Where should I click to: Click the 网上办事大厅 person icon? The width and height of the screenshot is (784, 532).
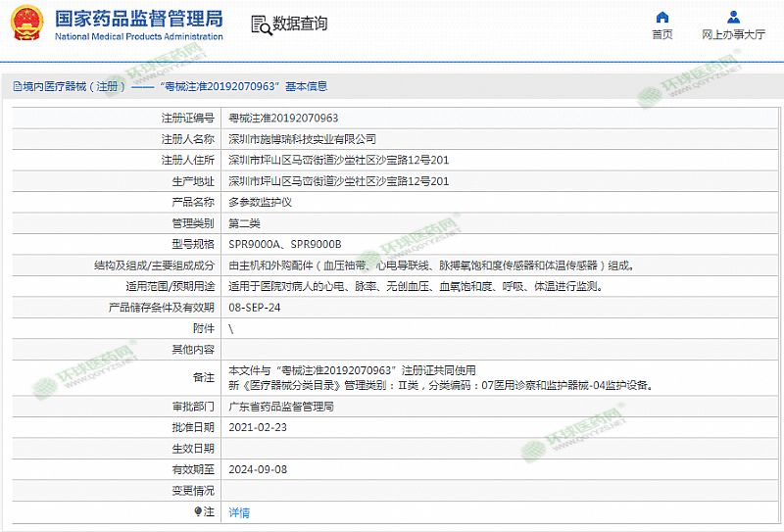(x=733, y=17)
